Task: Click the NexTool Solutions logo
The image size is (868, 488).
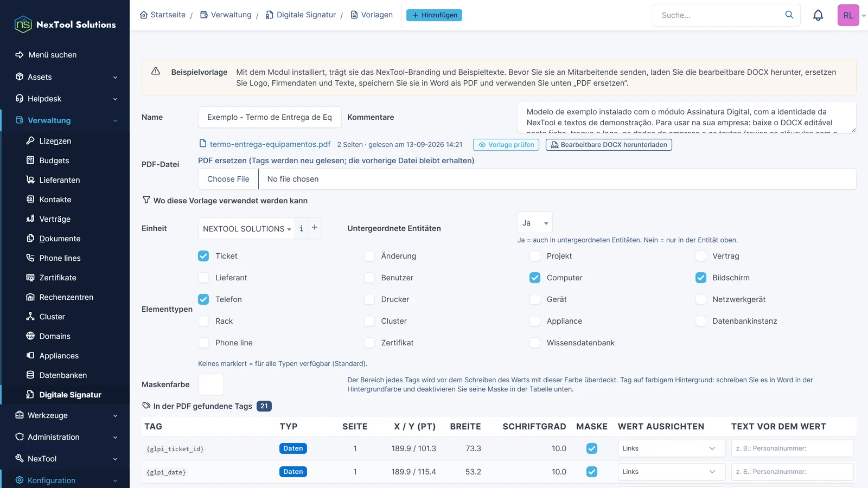Action: click(65, 24)
